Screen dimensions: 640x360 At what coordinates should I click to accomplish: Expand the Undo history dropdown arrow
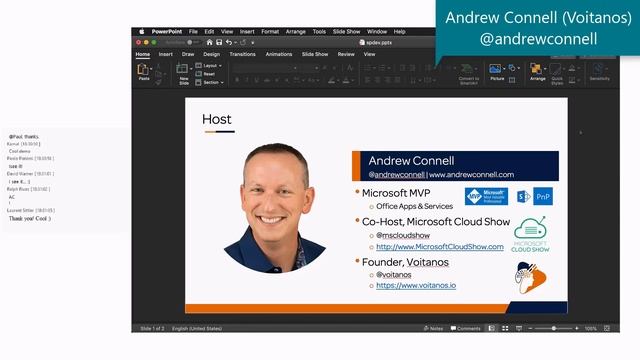(x=236, y=42)
